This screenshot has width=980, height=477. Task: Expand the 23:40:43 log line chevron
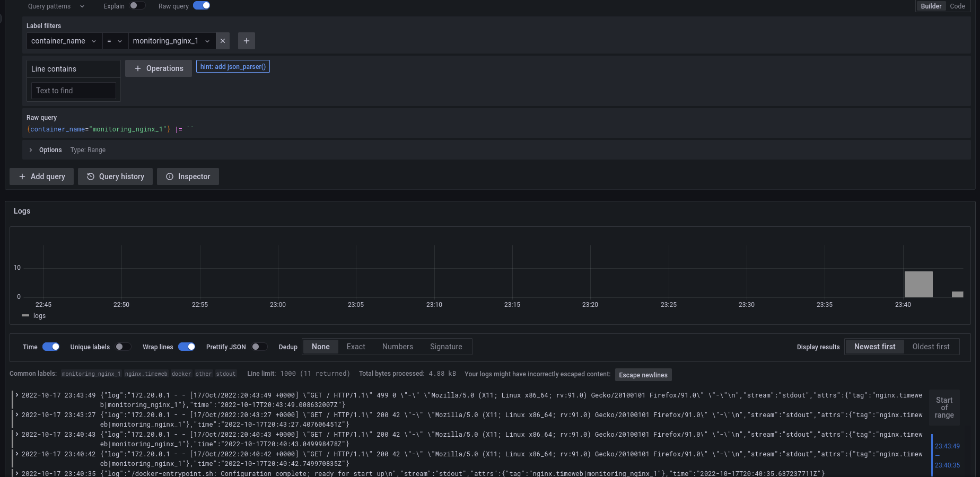pos(17,435)
